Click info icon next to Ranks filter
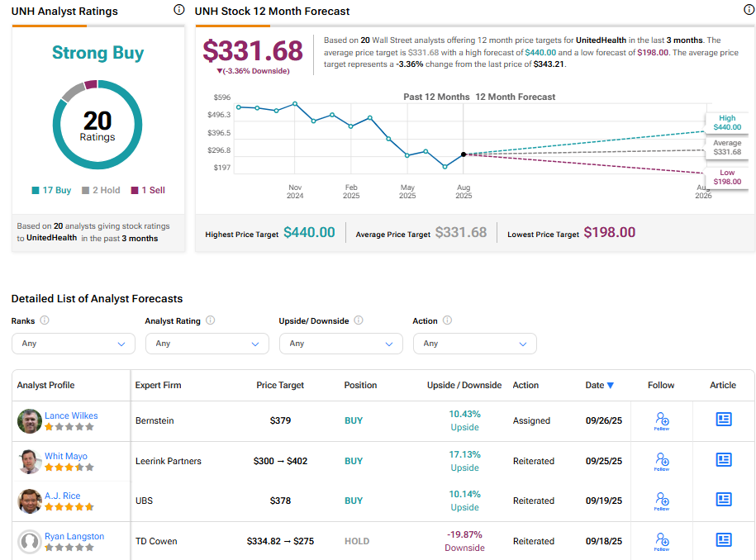 (x=45, y=320)
